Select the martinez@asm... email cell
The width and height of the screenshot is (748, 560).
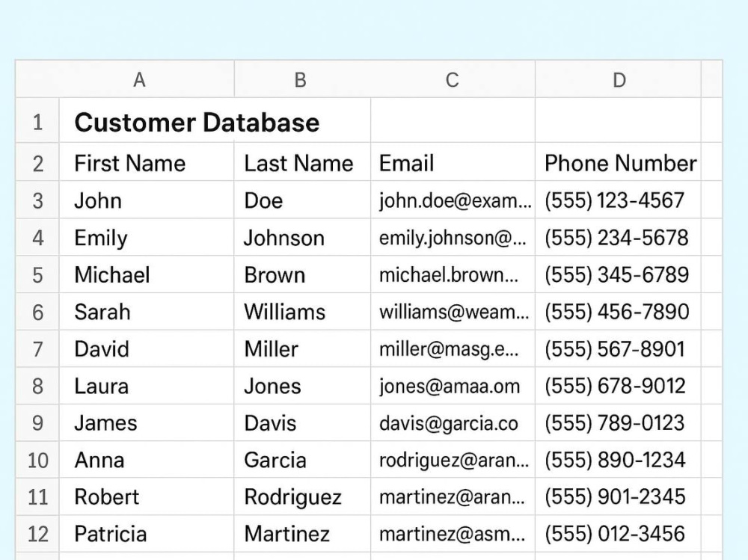coord(453,533)
